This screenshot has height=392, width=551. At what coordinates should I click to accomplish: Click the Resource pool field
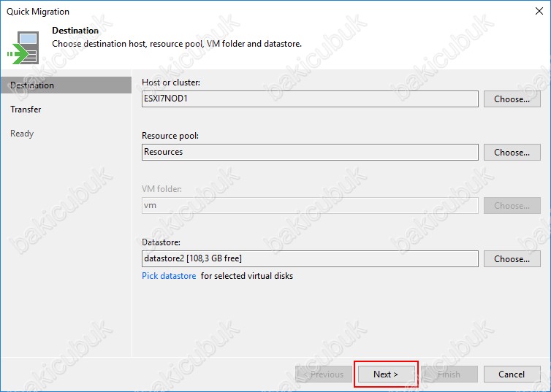click(x=310, y=152)
